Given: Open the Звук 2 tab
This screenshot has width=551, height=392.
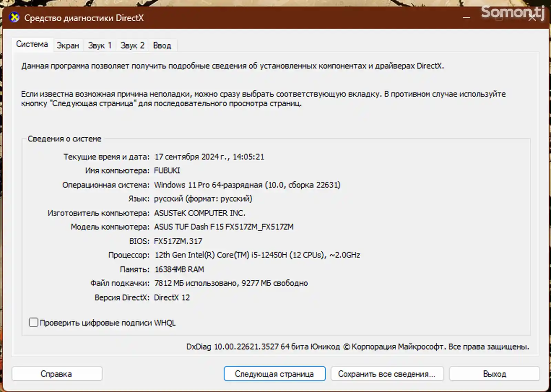Looking at the screenshot, I should (132, 45).
